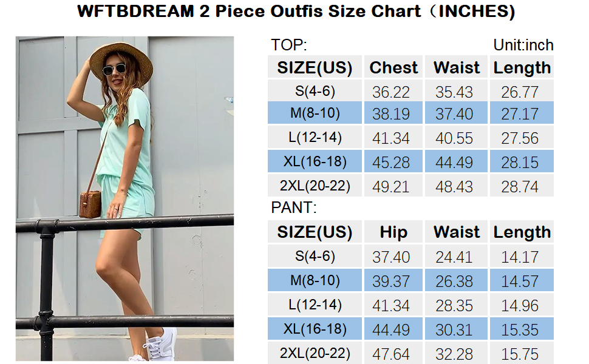Select chest value 45.28
589x364 pixels.
[391, 163]
